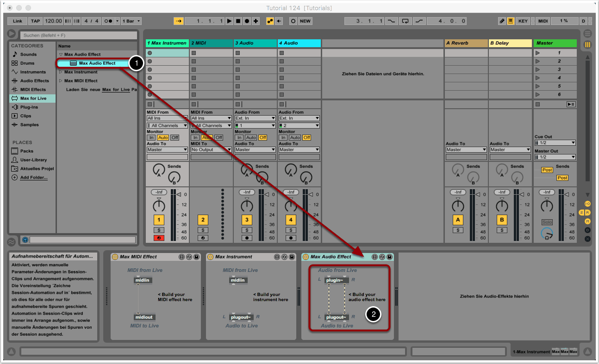Screen dimensions: 599x364
Task: Click the TAP tempo button
Action: [35, 21]
